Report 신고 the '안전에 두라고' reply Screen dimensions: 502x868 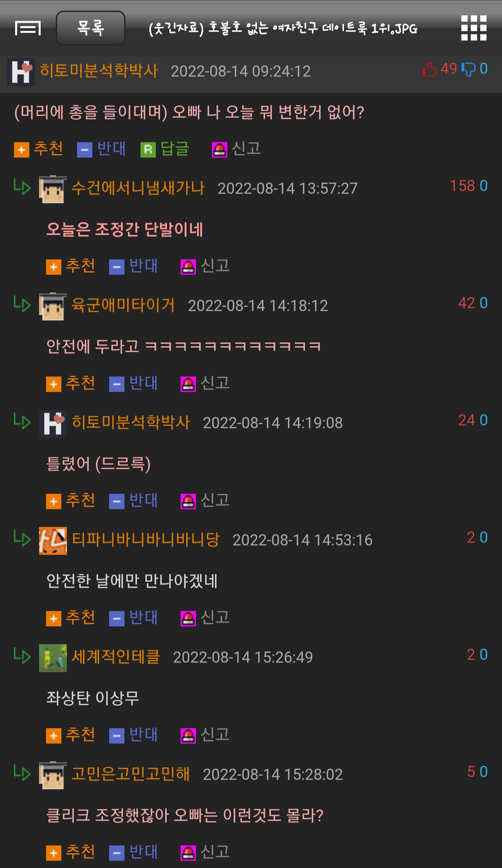[205, 383]
